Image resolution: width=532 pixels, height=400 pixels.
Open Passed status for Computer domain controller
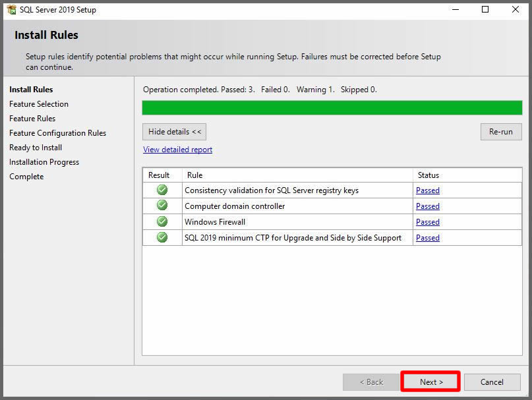(x=427, y=206)
